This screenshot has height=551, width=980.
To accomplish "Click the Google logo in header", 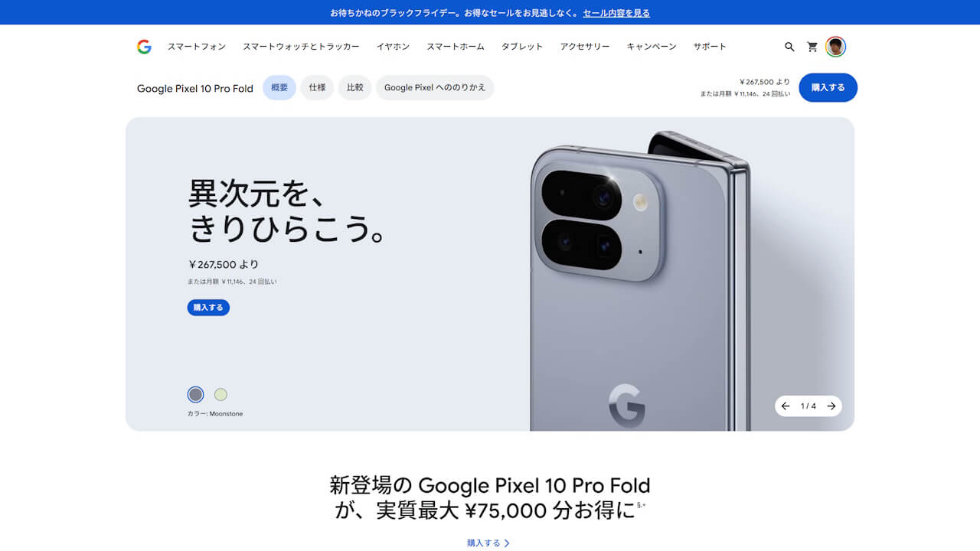I will pyautogui.click(x=144, y=47).
